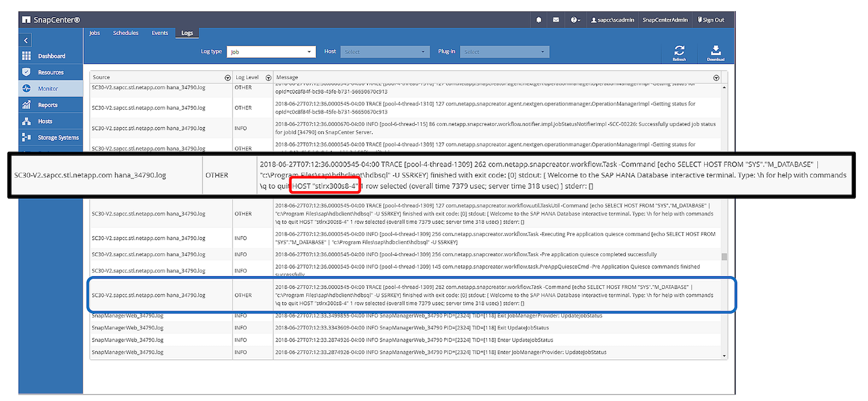Click the mail envelope icon
This screenshot has height=401, width=868.
tap(556, 20)
